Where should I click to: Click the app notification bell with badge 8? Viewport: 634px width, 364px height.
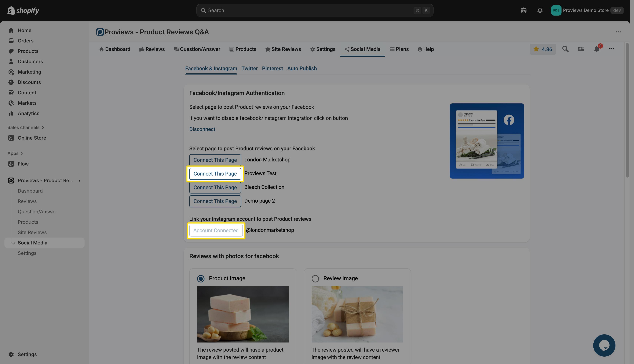click(x=597, y=49)
